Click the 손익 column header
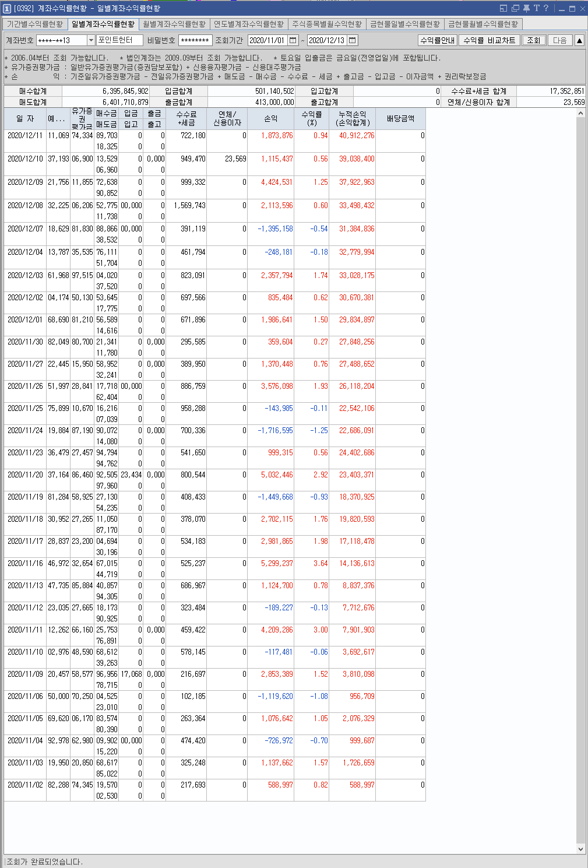This screenshot has width=588, height=868. [x=271, y=118]
